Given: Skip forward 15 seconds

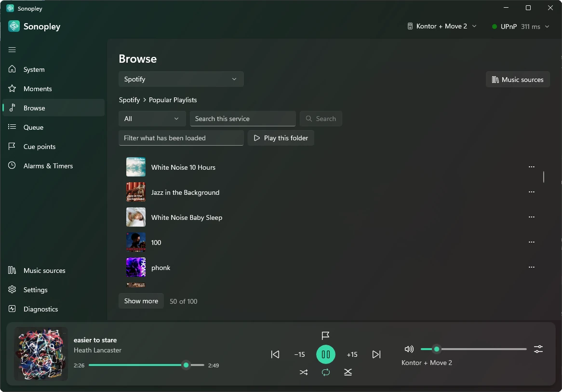Looking at the screenshot, I should [352, 354].
